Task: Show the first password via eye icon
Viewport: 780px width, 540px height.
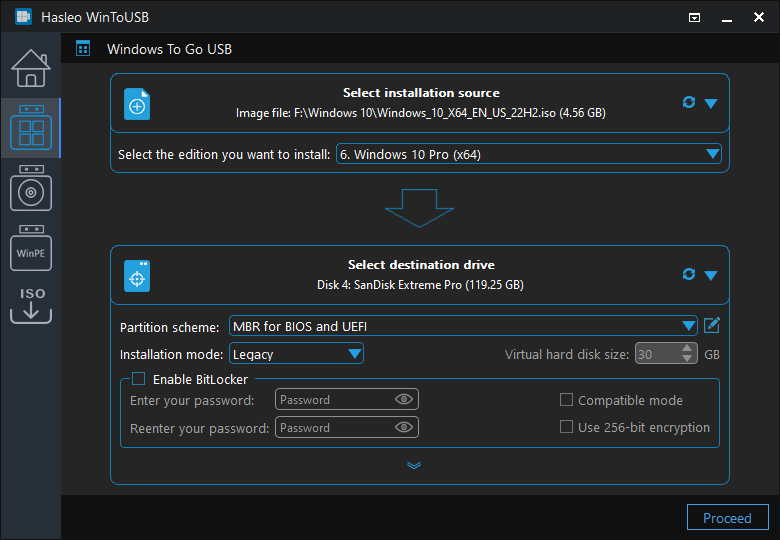Action: (x=404, y=399)
